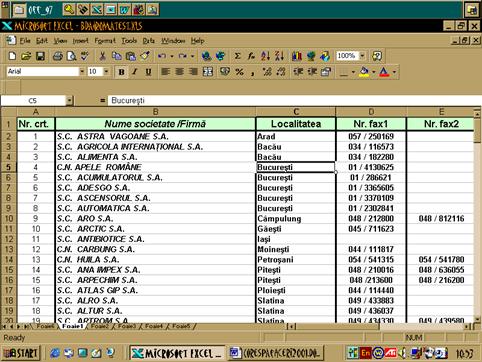Click the AutoSum sigma icon
The width and height of the screenshot is (482, 362).
[x=237, y=56]
